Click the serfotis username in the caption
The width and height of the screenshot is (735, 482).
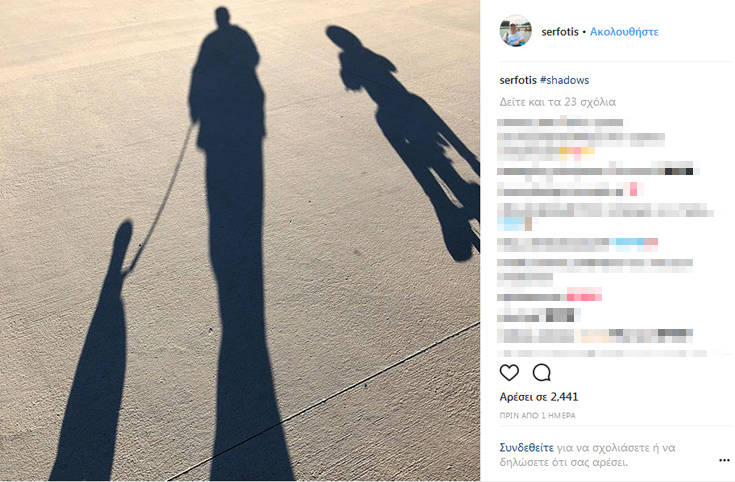(518, 80)
